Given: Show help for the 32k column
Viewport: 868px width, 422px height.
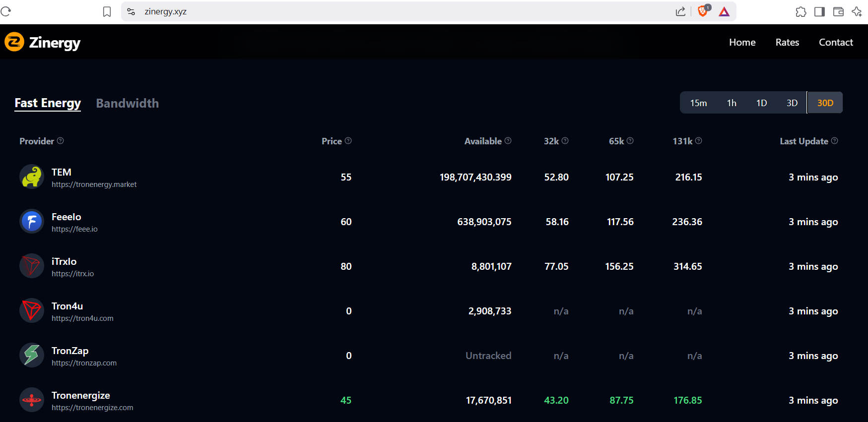Looking at the screenshot, I should click(565, 141).
